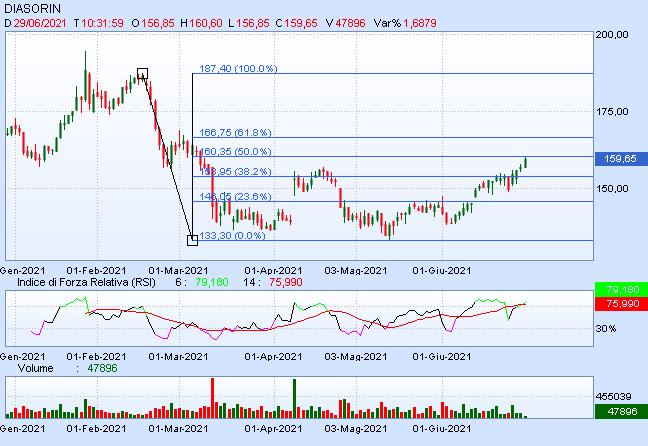This screenshot has width=648, height=446.
Task: Click the close value 159,65 in header row
Action: (300, 23)
